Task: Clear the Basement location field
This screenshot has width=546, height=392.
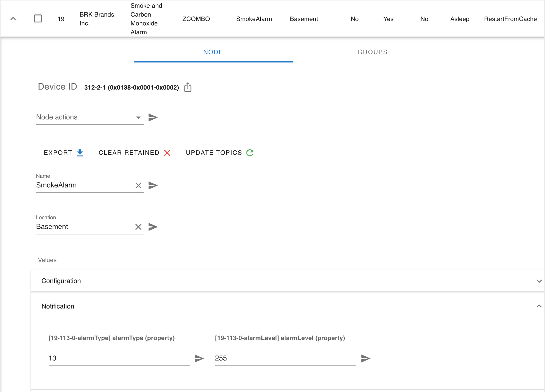Action: point(138,227)
